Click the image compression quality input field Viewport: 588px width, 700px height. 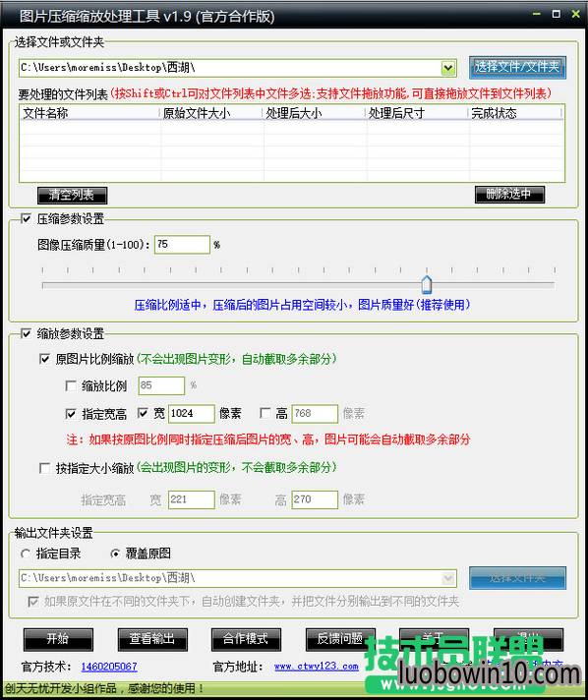pos(182,245)
